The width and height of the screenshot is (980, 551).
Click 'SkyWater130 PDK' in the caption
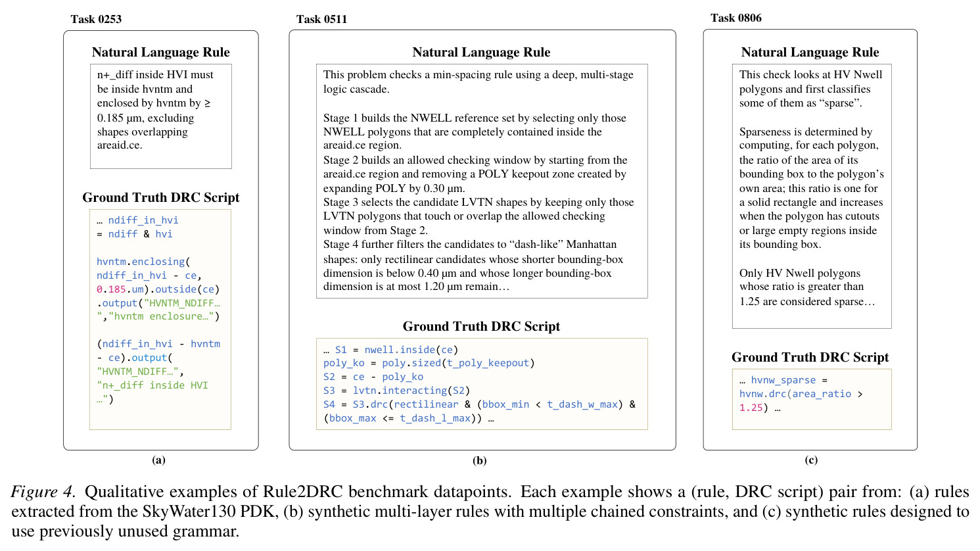pyautogui.click(x=209, y=512)
